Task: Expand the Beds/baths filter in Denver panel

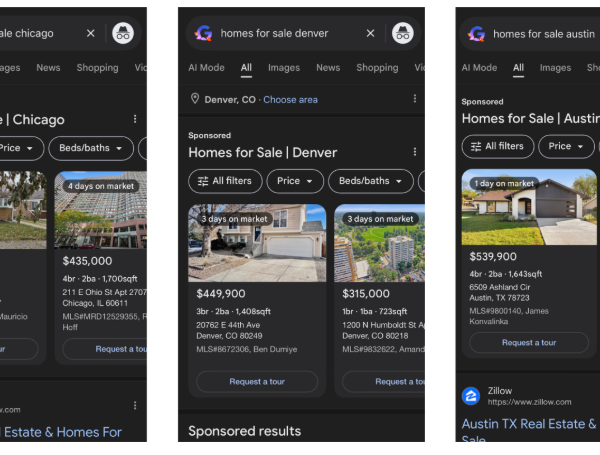Action: tap(371, 181)
